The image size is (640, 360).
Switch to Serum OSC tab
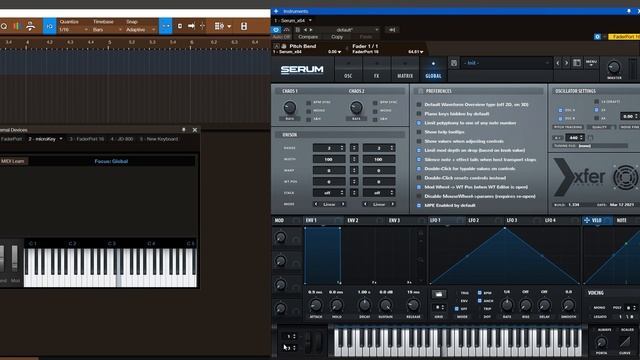348,69
